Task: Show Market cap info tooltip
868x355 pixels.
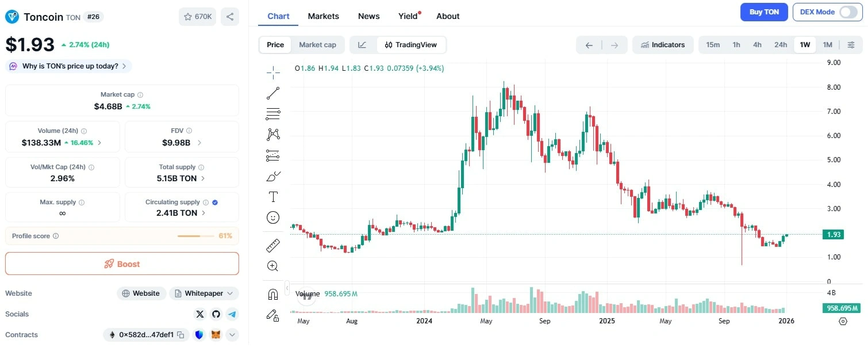Action: click(x=140, y=94)
